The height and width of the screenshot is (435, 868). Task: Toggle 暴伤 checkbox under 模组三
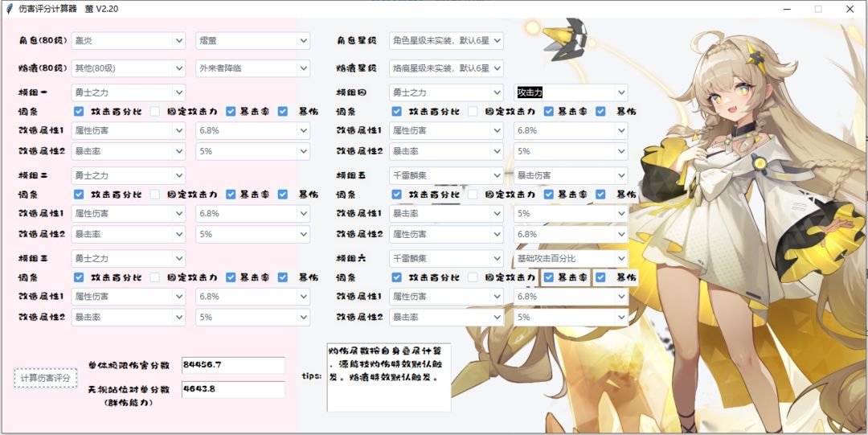click(x=283, y=277)
